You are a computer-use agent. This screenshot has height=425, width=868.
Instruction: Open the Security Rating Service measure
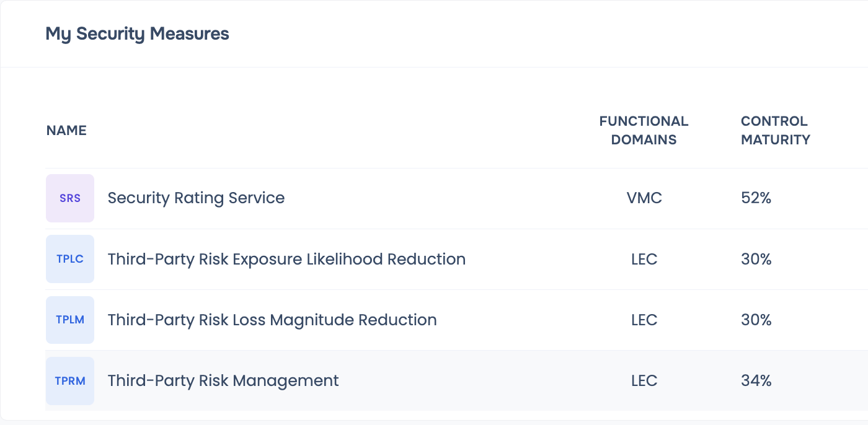click(x=196, y=198)
